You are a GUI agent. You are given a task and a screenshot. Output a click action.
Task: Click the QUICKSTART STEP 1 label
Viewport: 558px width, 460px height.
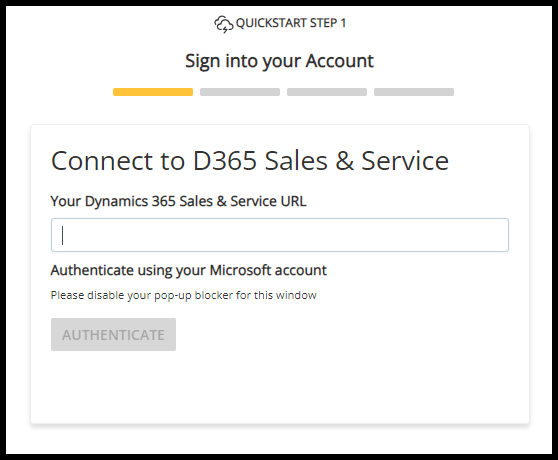click(x=291, y=23)
